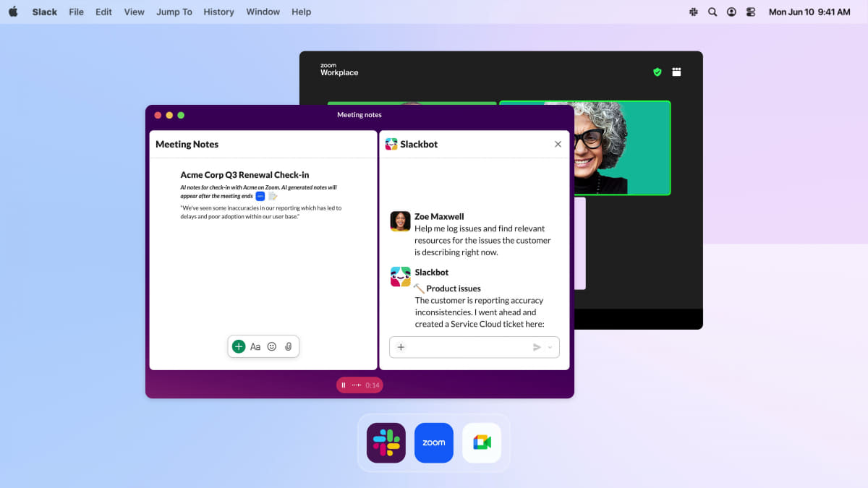Click the date and time in the menu bar
This screenshot has width=868, height=488.
tap(809, 12)
